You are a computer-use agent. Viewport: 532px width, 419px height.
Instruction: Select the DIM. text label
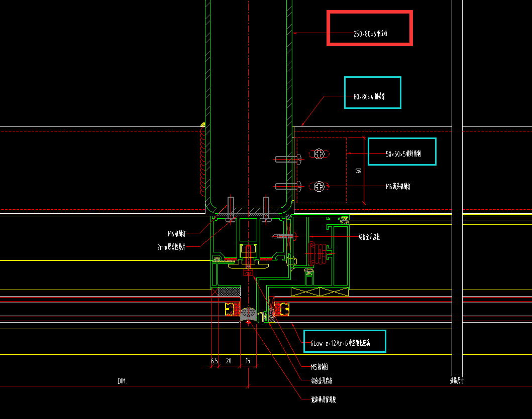122,381
